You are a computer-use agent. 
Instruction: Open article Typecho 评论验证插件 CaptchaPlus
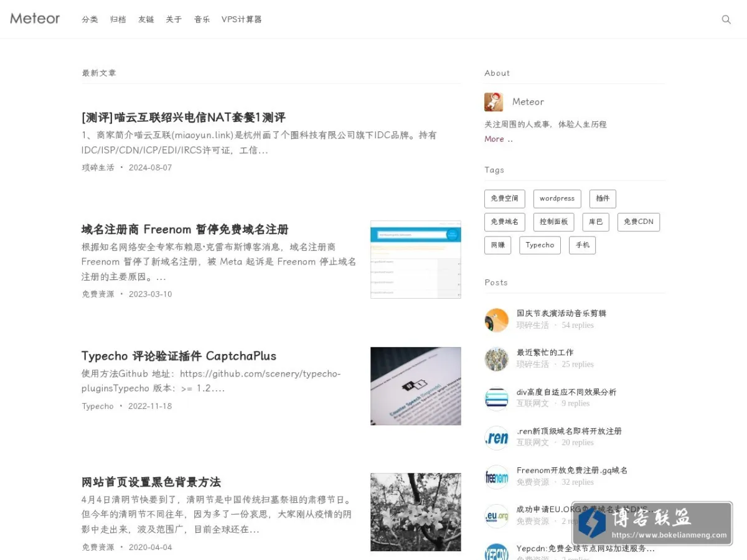click(179, 356)
